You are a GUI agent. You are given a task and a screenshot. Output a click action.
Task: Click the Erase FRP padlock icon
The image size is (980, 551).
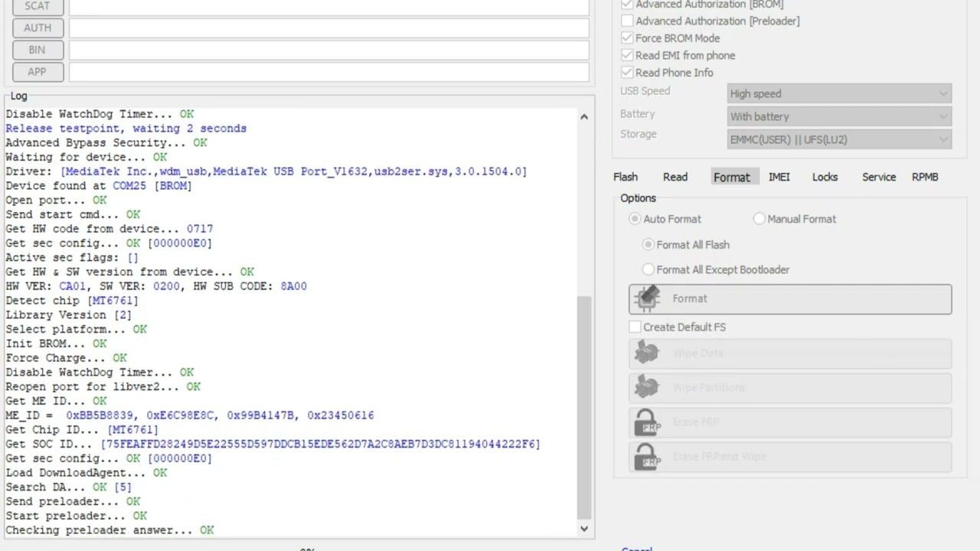647,422
